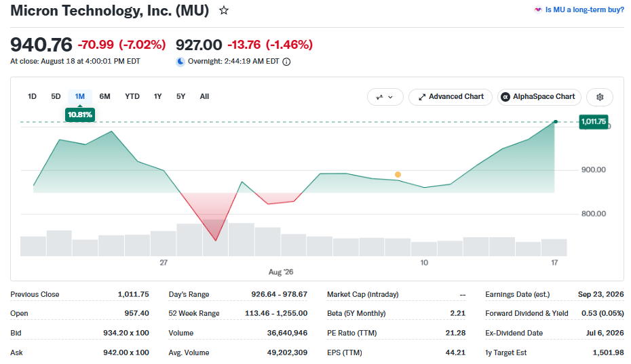Click Forward Dividend & Yield label
631x364 pixels.
tap(527, 313)
